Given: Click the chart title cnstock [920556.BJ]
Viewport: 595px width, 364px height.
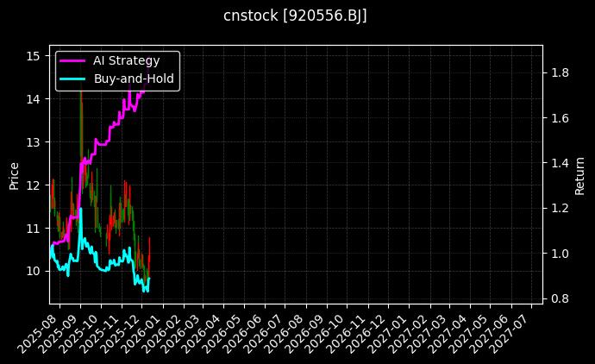Looking at the screenshot, I should point(296,16).
